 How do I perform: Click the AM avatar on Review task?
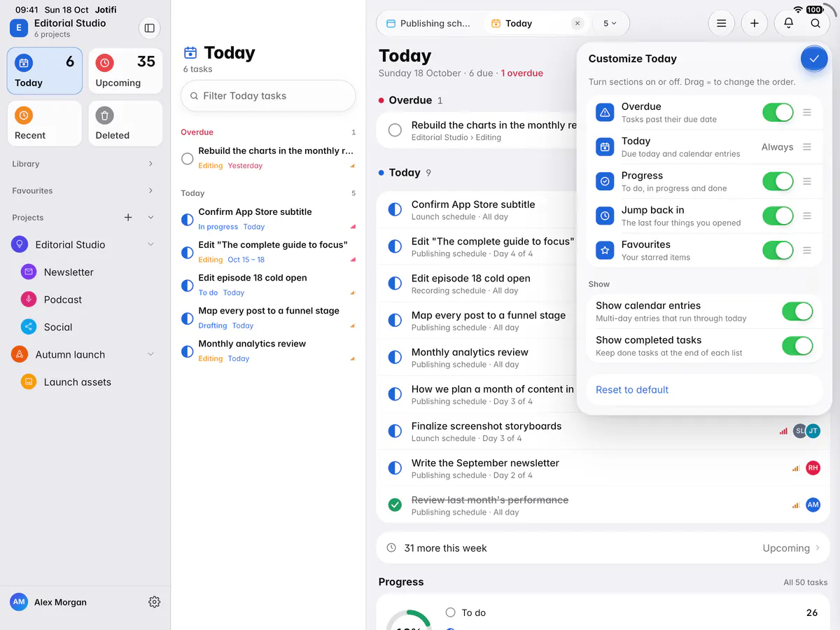coord(813,505)
